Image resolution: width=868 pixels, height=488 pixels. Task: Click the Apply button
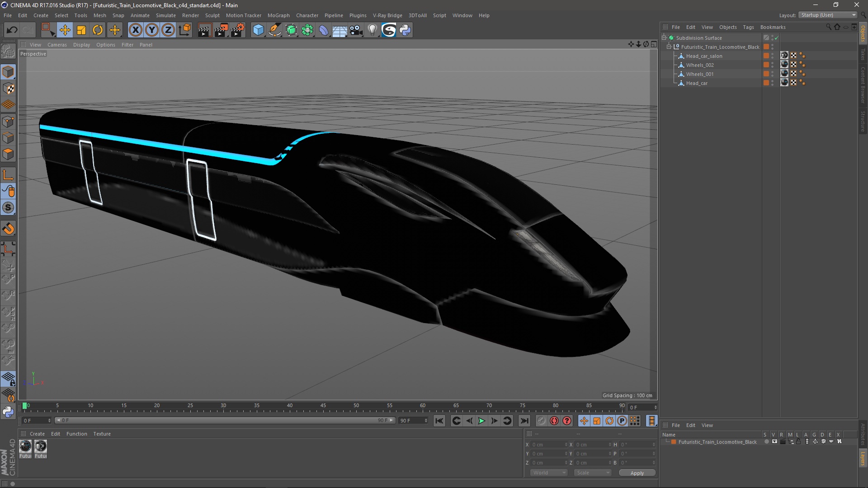[x=637, y=473]
